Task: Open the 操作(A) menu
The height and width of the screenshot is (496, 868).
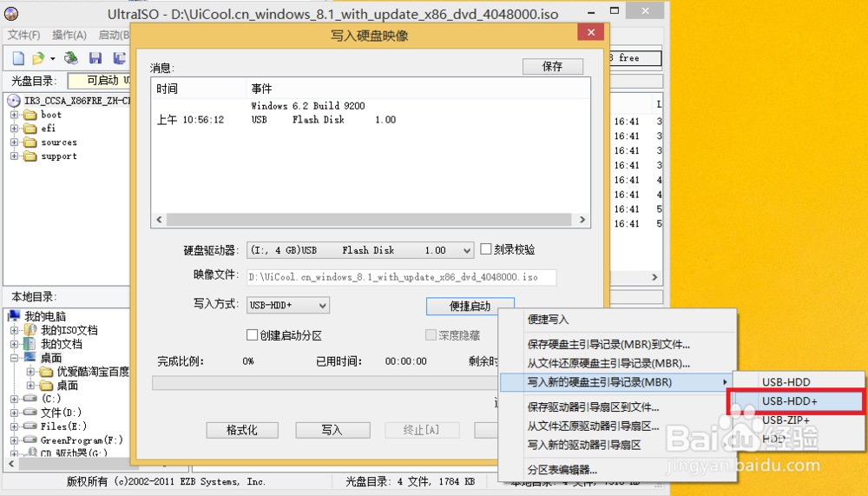Action: pos(69,35)
